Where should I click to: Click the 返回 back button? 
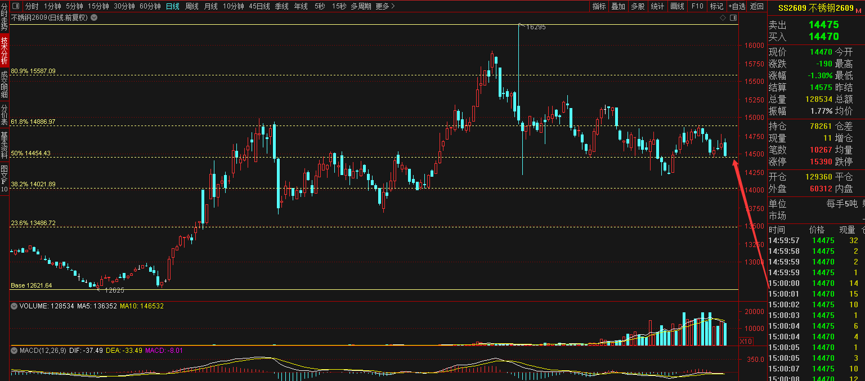click(756, 6)
